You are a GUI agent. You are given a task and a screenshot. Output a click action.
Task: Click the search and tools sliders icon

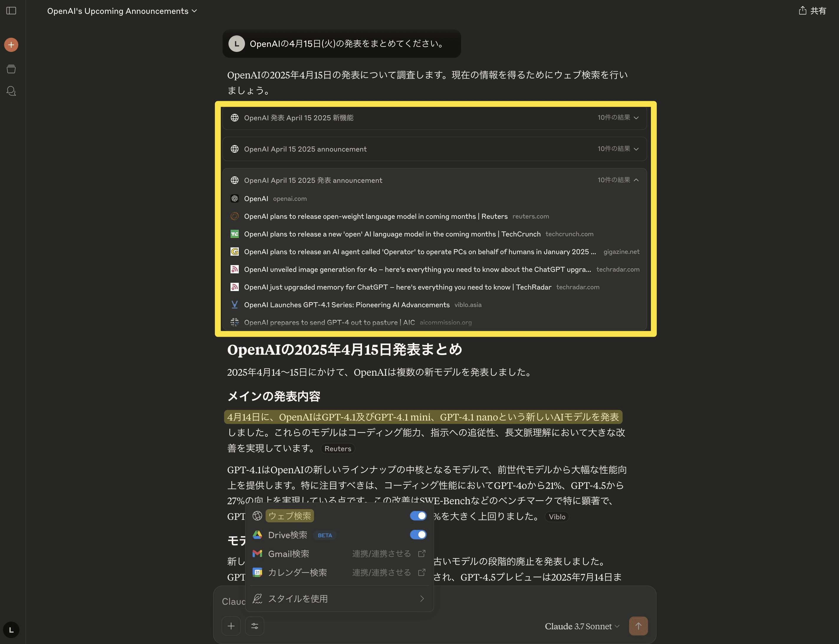(x=254, y=626)
